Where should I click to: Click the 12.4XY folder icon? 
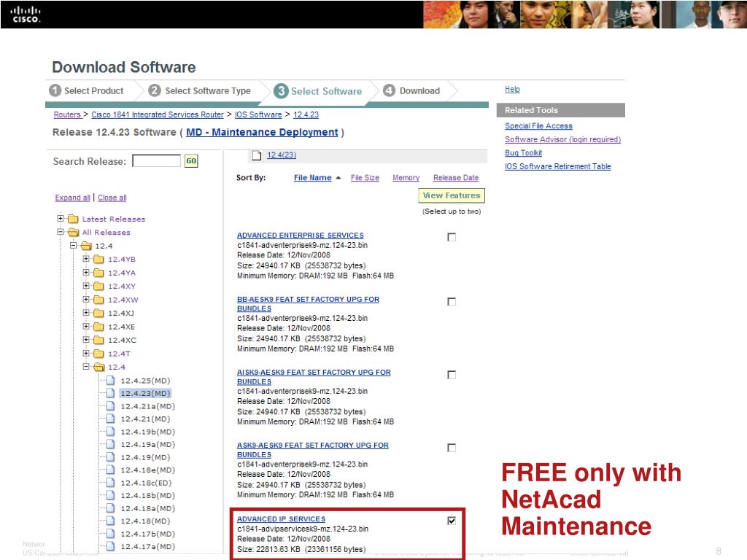(x=98, y=286)
